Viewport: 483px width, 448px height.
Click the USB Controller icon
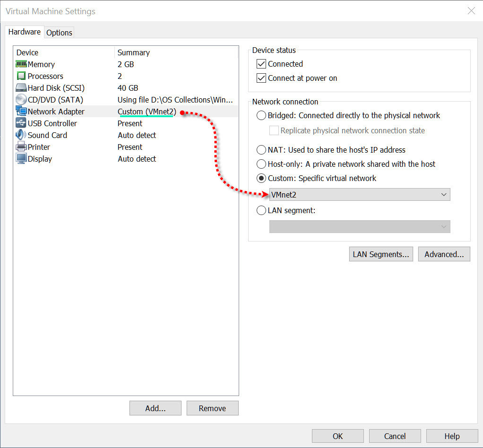[x=21, y=123]
